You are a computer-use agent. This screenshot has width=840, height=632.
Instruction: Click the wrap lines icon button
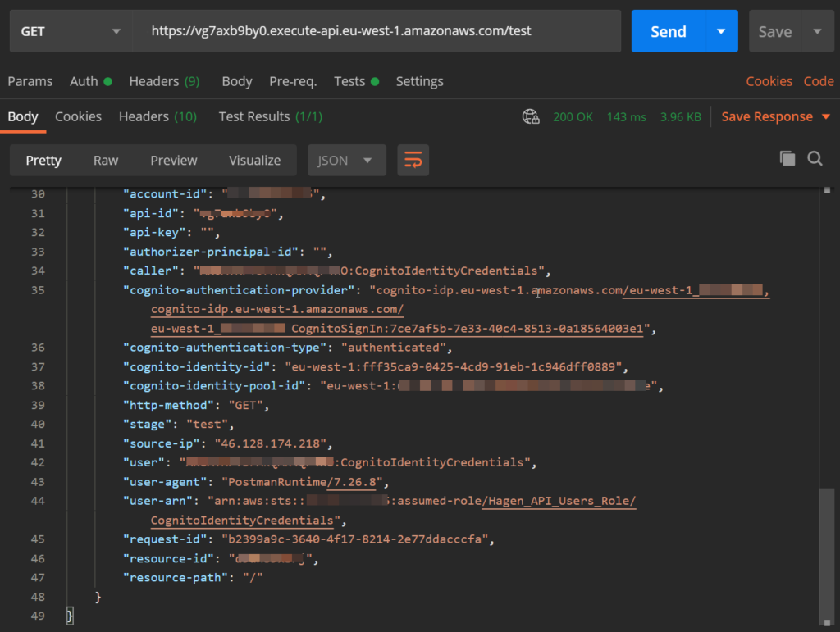(413, 161)
